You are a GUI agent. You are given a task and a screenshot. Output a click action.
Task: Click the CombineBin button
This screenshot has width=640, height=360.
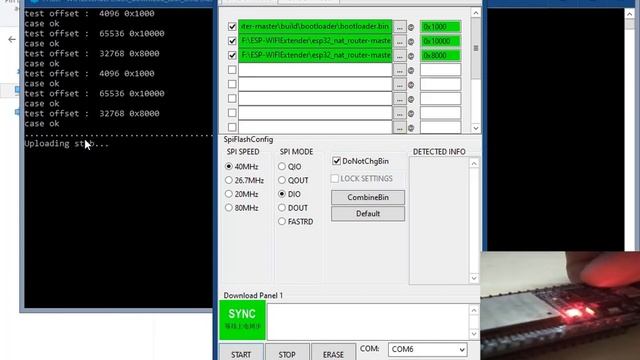[368, 197]
